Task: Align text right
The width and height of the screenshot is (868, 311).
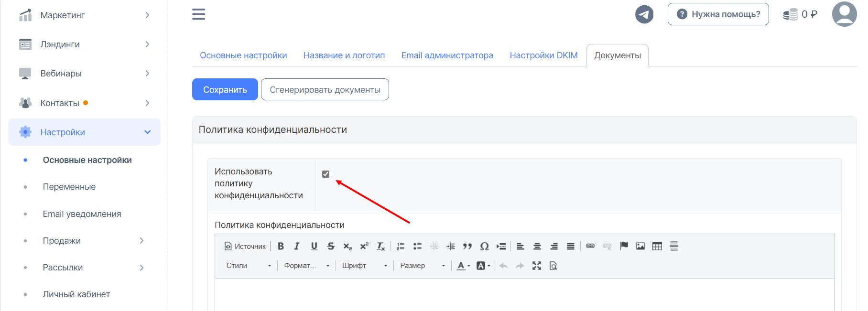Action: click(554, 246)
